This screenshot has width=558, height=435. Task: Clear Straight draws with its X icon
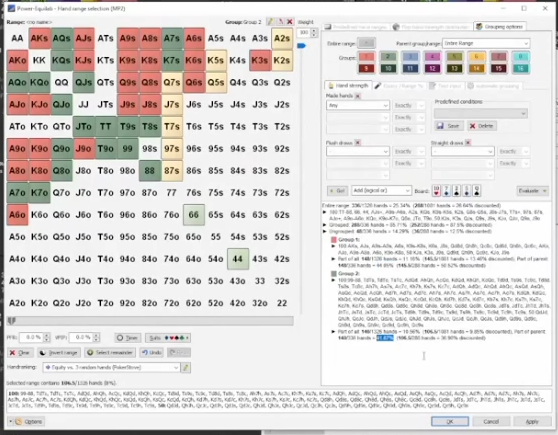pyautogui.click(x=468, y=143)
